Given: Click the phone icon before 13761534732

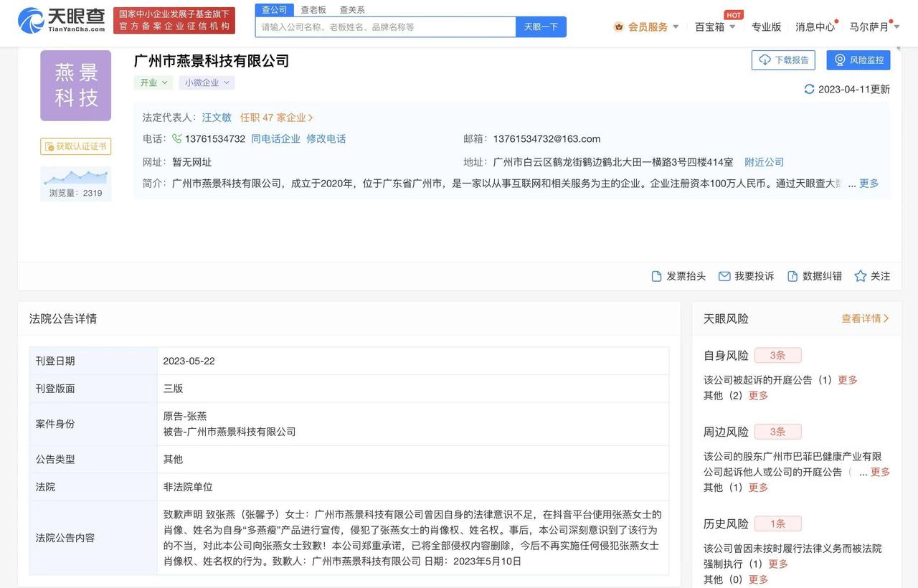Looking at the screenshot, I should (x=176, y=138).
